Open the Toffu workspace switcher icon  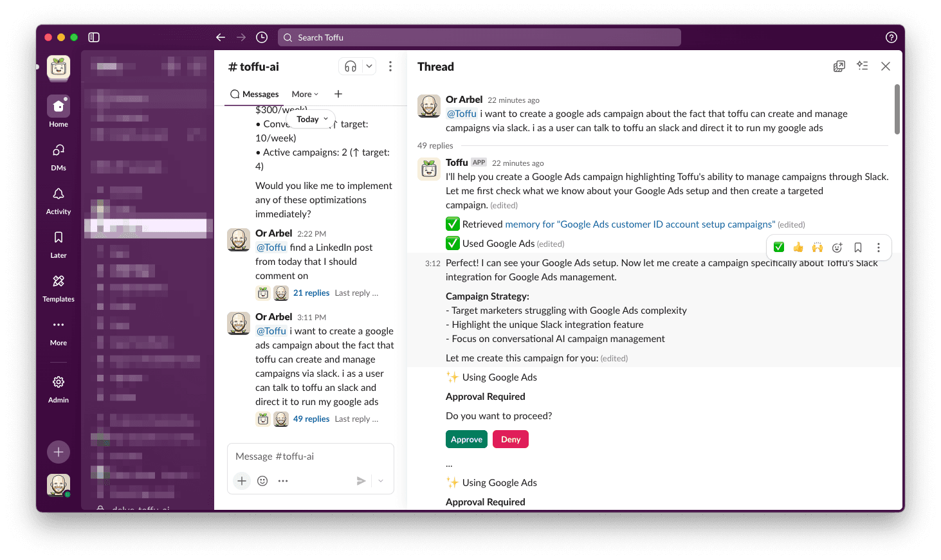point(59,67)
